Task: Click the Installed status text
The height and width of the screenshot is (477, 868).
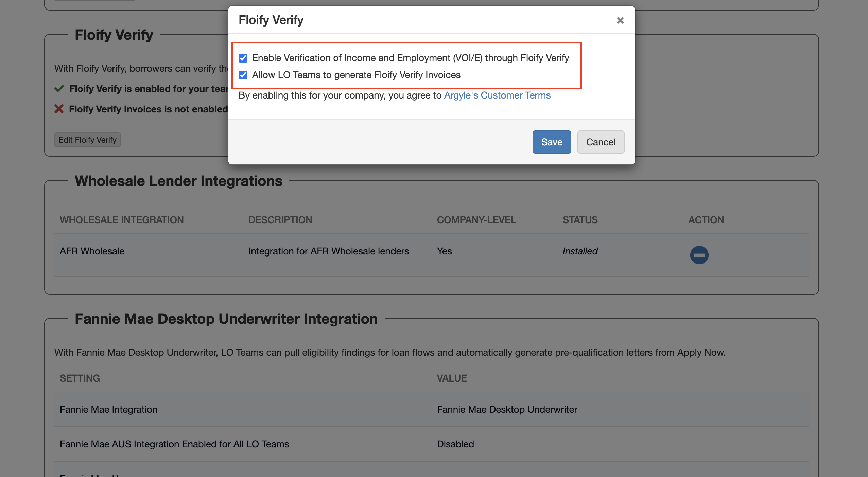Action: (x=580, y=251)
